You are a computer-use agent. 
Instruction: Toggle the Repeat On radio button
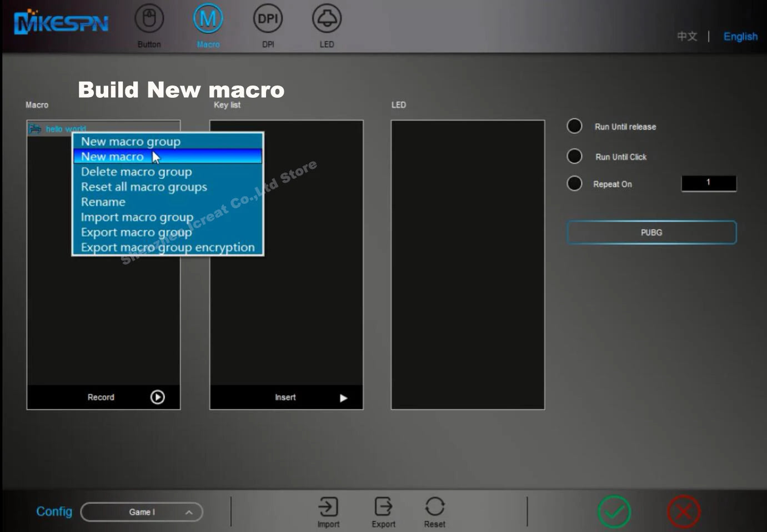tap(574, 184)
